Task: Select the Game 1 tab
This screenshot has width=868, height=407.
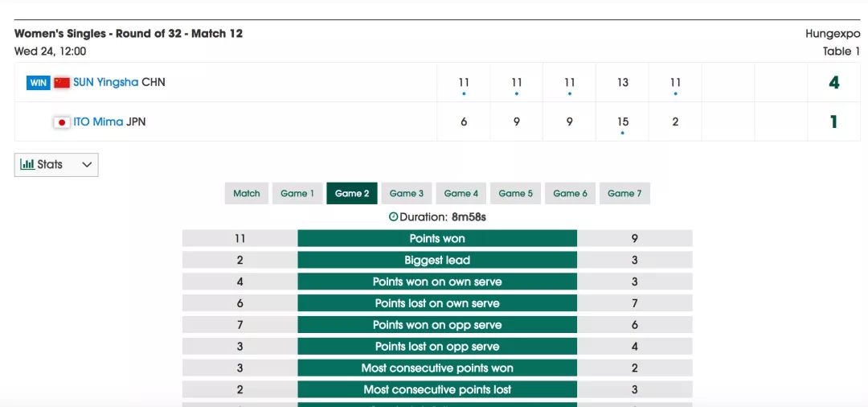Action: click(x=297, y=193)
